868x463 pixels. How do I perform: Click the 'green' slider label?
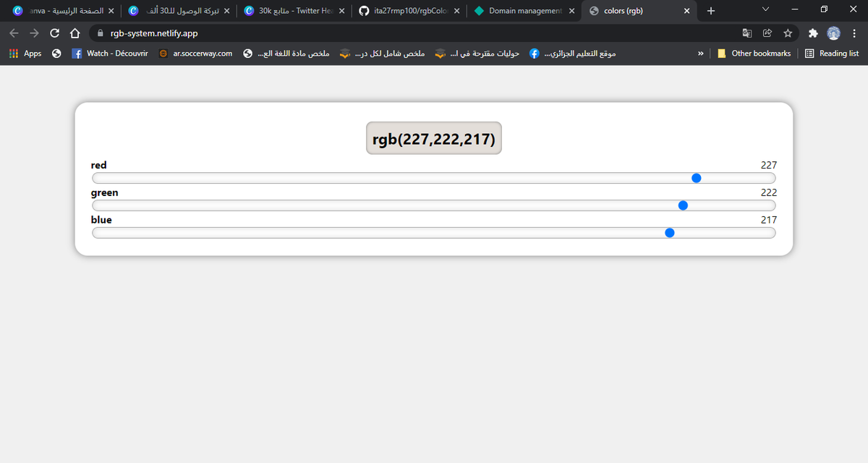point(104,192)
